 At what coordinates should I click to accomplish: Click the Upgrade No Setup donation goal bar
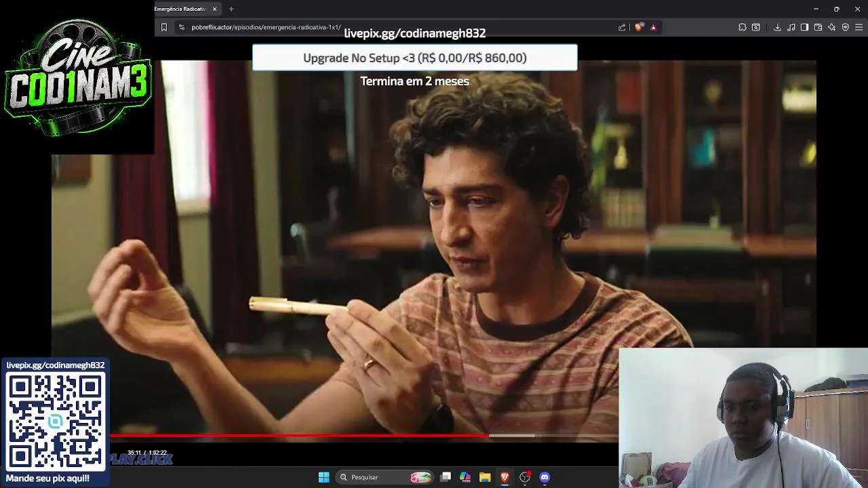415,58
